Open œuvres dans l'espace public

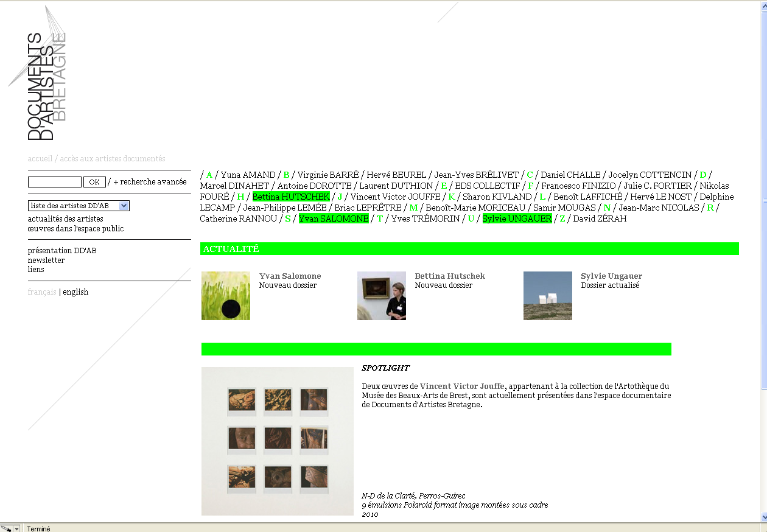coord(75,229)
